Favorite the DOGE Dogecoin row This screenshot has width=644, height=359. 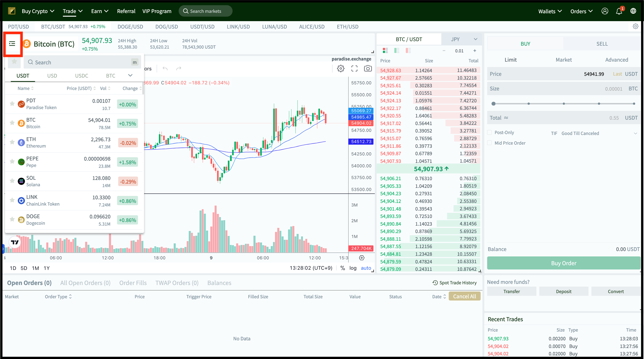(12, 219)
